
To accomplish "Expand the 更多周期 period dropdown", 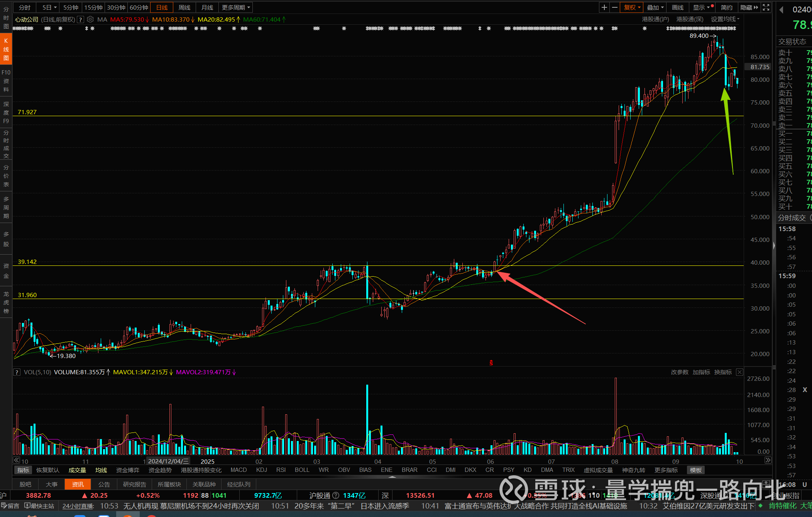I will coord(236,7).
